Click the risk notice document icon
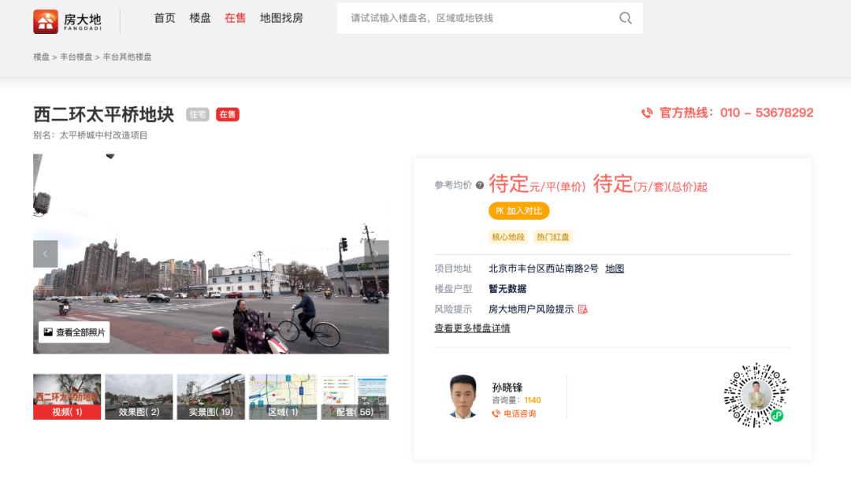Viewport: 851px width, 504px height. point(583,309)
